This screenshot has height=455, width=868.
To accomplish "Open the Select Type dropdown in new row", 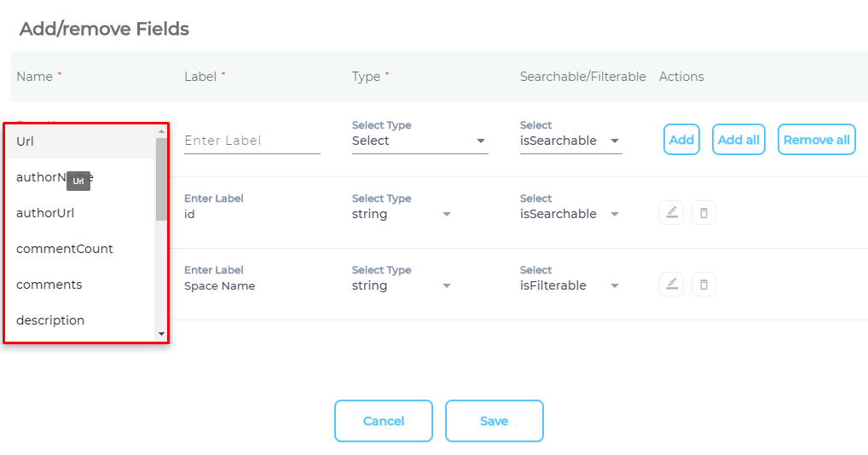I will click(x=420, y=141).
